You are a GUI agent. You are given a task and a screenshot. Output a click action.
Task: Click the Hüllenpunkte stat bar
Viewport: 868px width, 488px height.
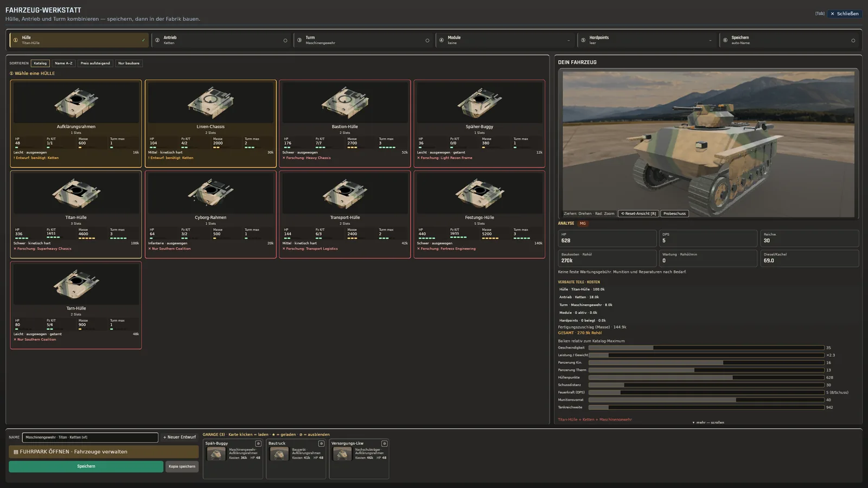706,377
